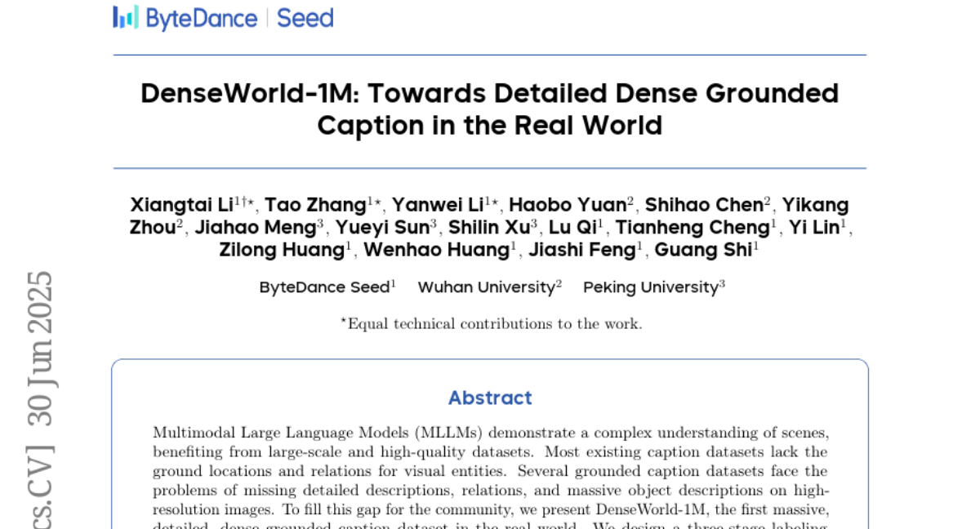Select author Jiahao Meng
The width and height of the screenshot is (980, 529).
[x=255, y=228]
